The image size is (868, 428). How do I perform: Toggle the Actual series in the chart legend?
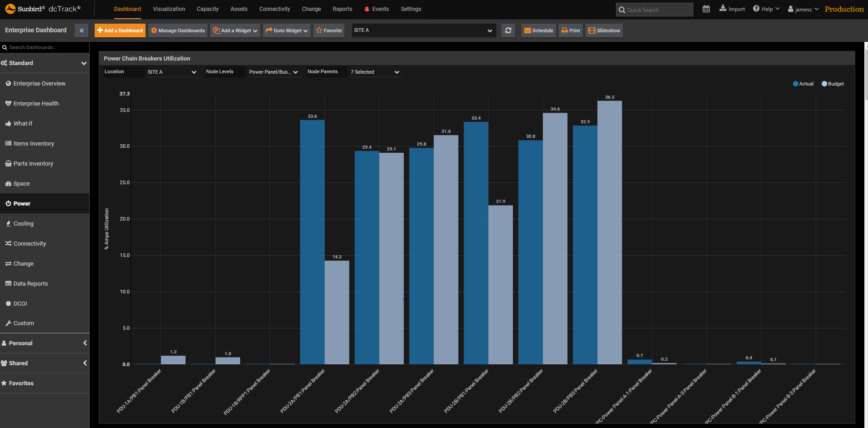tap(802, 84)
